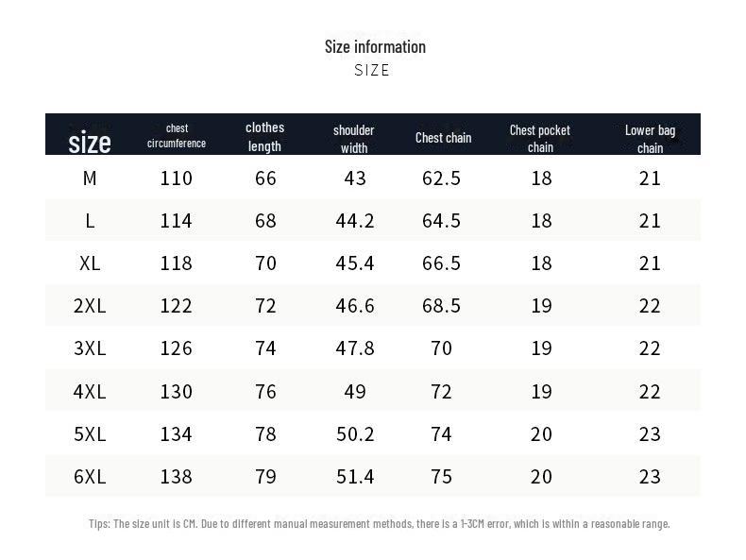
Task: Click the 'Chest pocket chain' header
Action: point(540,138)
